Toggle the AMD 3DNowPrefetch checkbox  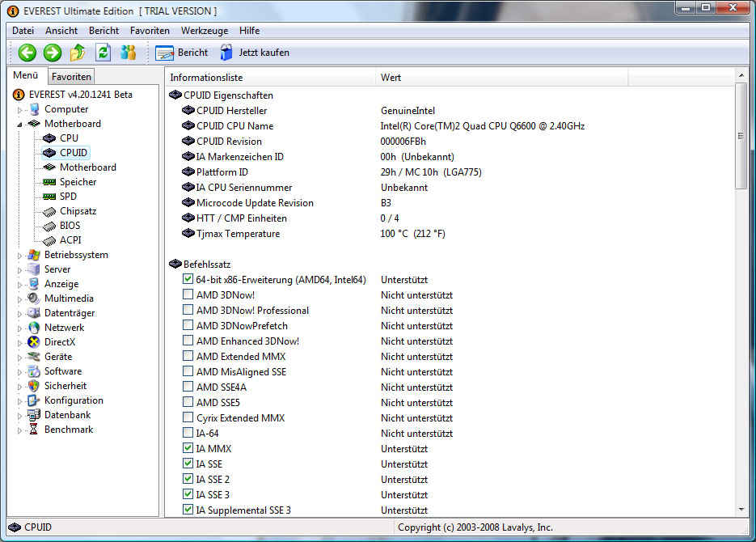(188, 325)
